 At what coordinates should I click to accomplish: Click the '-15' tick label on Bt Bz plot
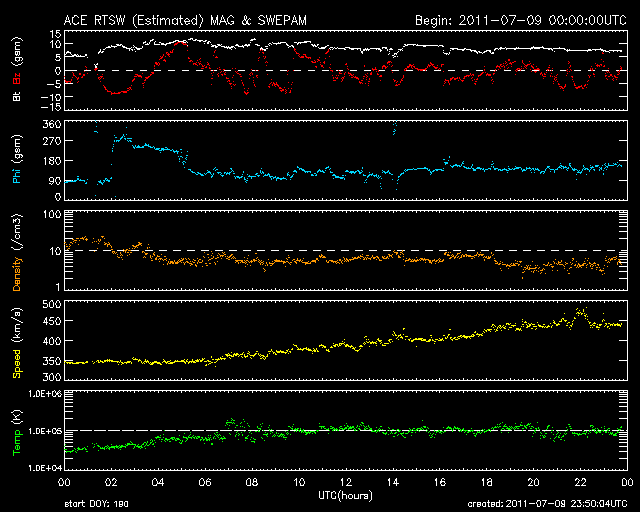[x=51, y=107]
